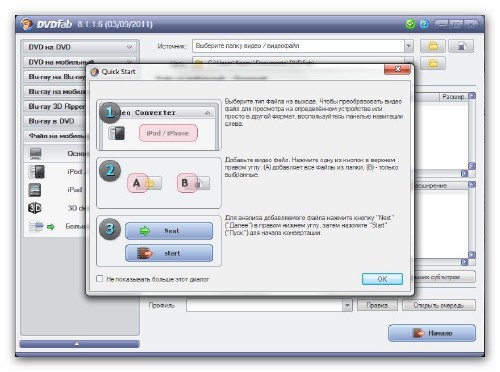Open the 'Blu-ray на Blu-ray' section
This screenshot has height=372, width=500.
tap(55, 77)
